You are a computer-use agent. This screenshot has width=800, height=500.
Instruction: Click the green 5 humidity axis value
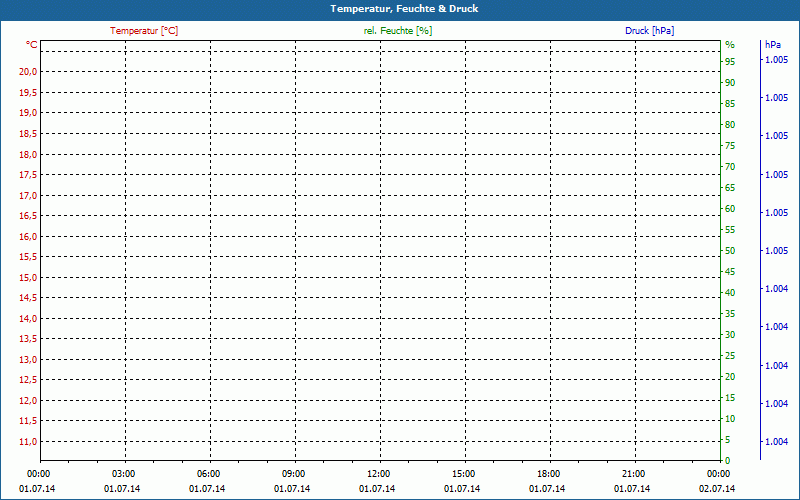pos(728,440)
